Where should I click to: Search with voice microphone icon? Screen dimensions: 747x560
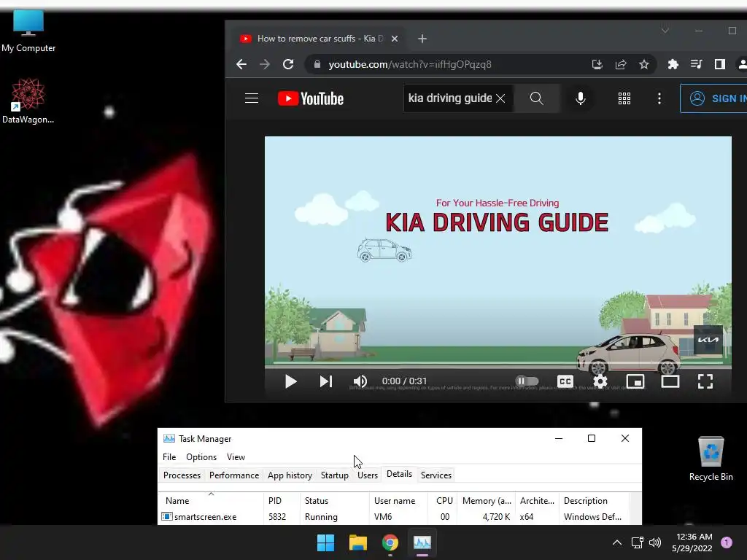(x=580, y=98)
